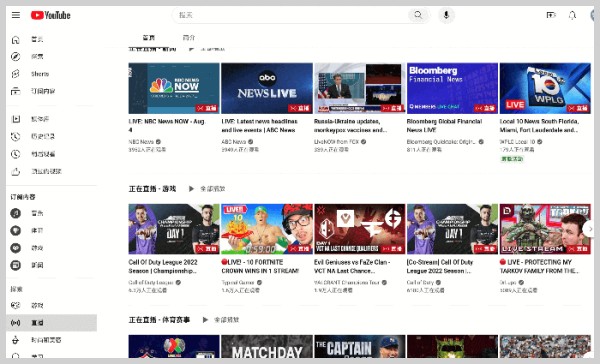Open Library in the sidebar
This screenshot has height=364, width=600.
(x=51, y=119)
